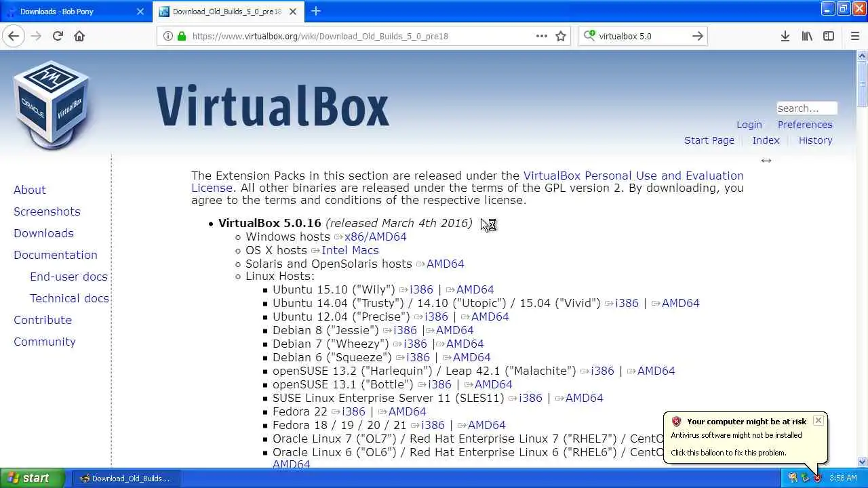Click the browser forward arrow
Viewport: 868px width, 488px height.
coord(36,36)
